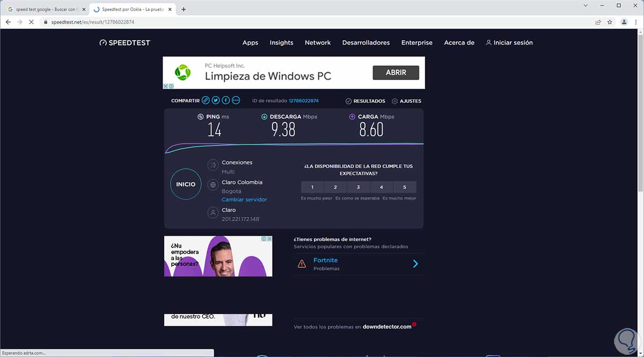Click the address bar URL
The image size is (644, 357).
click(x=92, y=22)
